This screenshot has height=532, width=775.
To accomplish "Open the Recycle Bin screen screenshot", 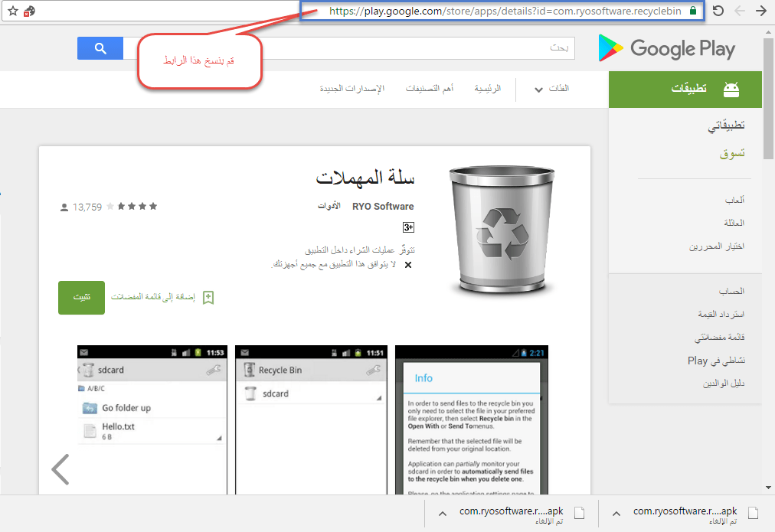I will [312, 420].
